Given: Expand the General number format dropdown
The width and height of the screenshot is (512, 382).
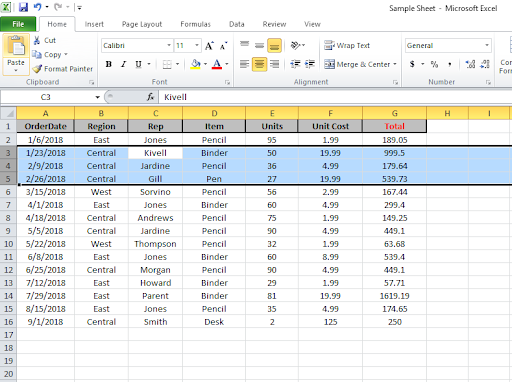Looking at the screenshot, I should tap(487, 45).
